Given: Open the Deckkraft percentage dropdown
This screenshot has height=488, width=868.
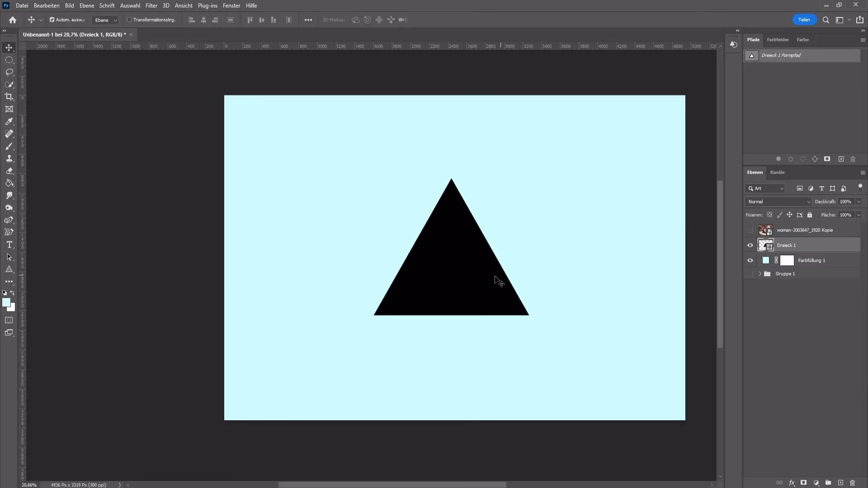Looking at the screenshot, I should point(859,202).
